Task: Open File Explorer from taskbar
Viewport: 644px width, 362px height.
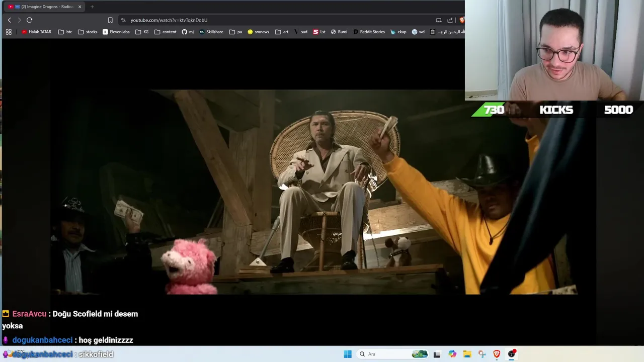Action: [x=467, y=354]
